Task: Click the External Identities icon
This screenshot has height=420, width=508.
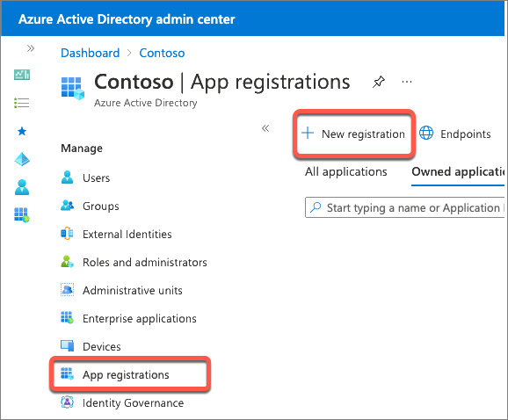Action: tap(67, 234)
